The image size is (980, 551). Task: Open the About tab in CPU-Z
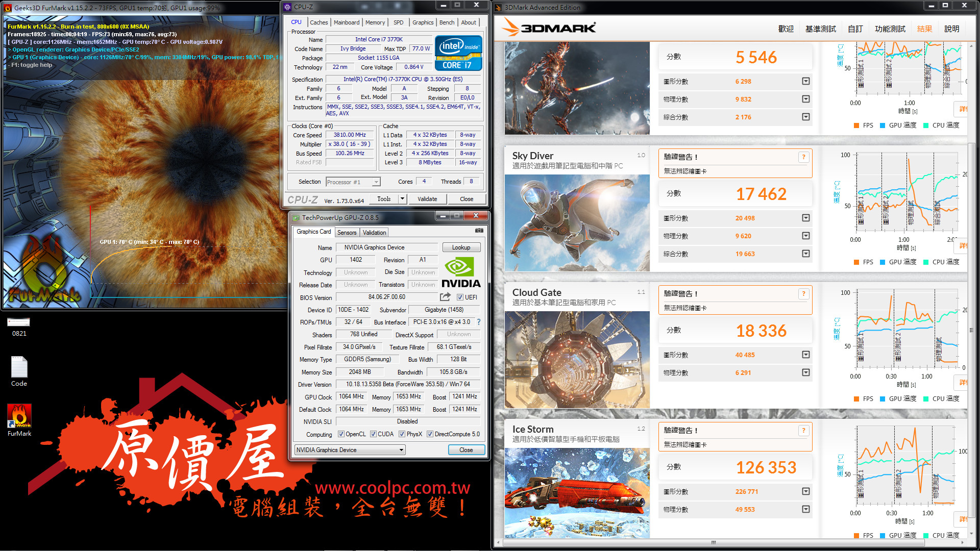[469, 22]
